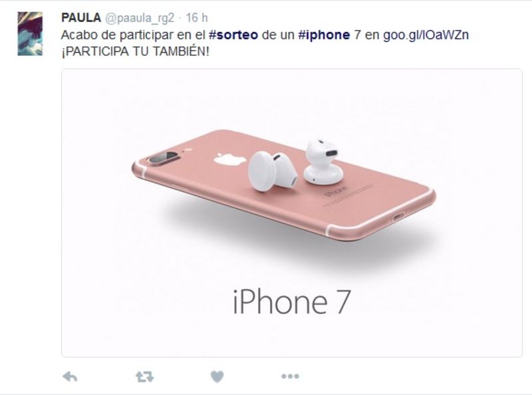This screenshot has height=395, width=532.
Task: Click the upright right earbud in photo
Action: (323, 162)
